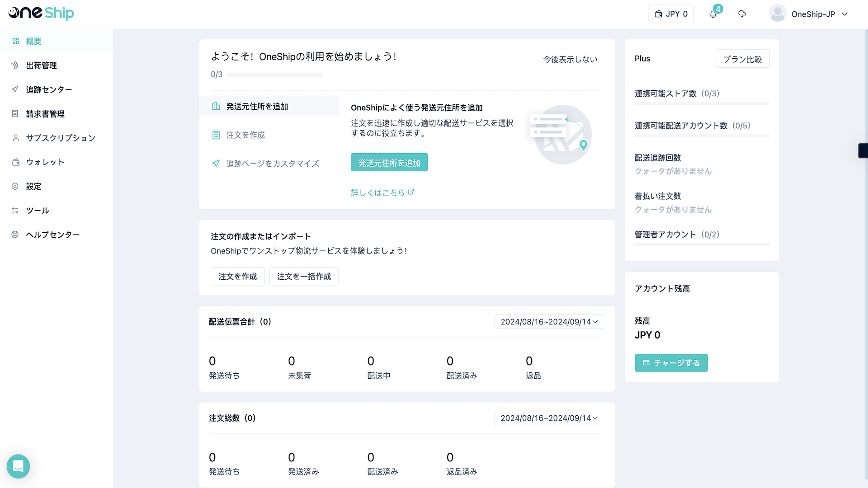
Task: Open 追跡センター from the sidebar
Action: [49, 89]
